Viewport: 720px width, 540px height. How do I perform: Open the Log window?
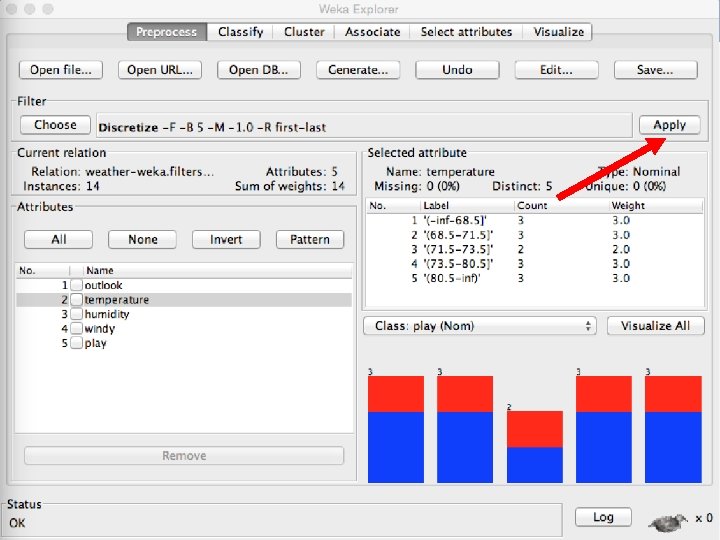(603, 518)
